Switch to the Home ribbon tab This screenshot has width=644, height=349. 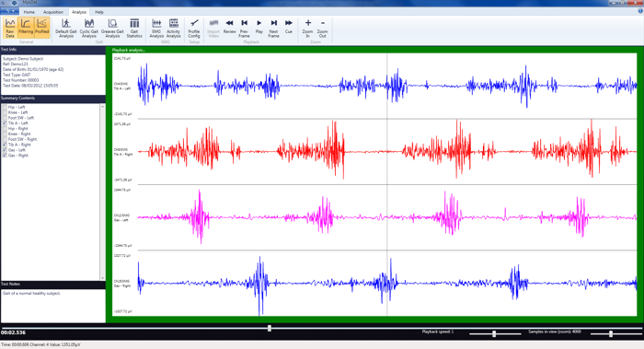pyautogui.click(x=29, y=12)
